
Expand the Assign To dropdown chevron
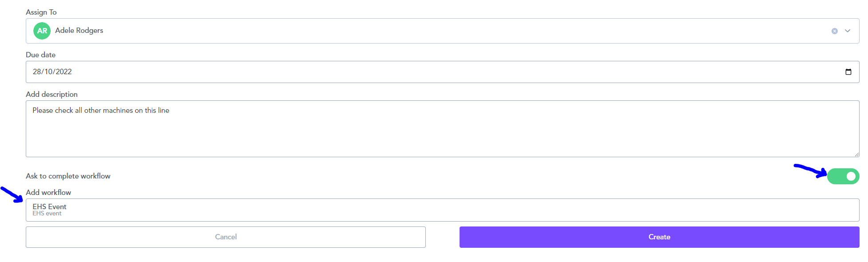coord(848,31)
